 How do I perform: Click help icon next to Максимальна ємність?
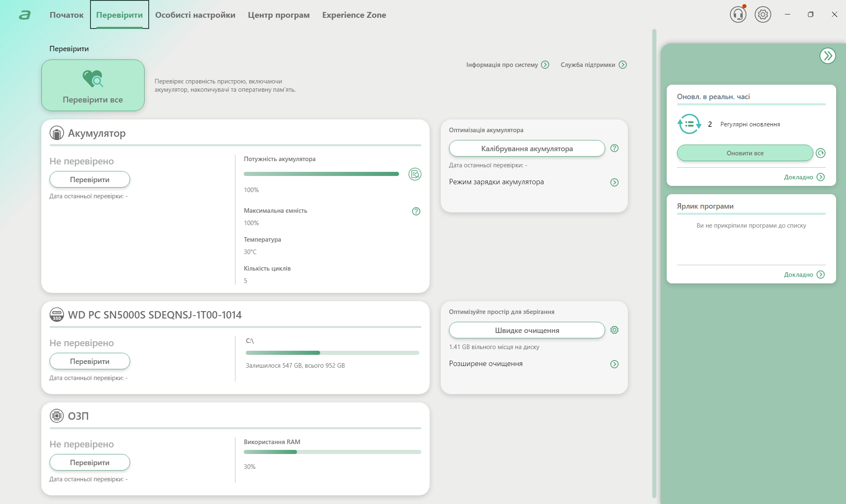coord(416,212)
